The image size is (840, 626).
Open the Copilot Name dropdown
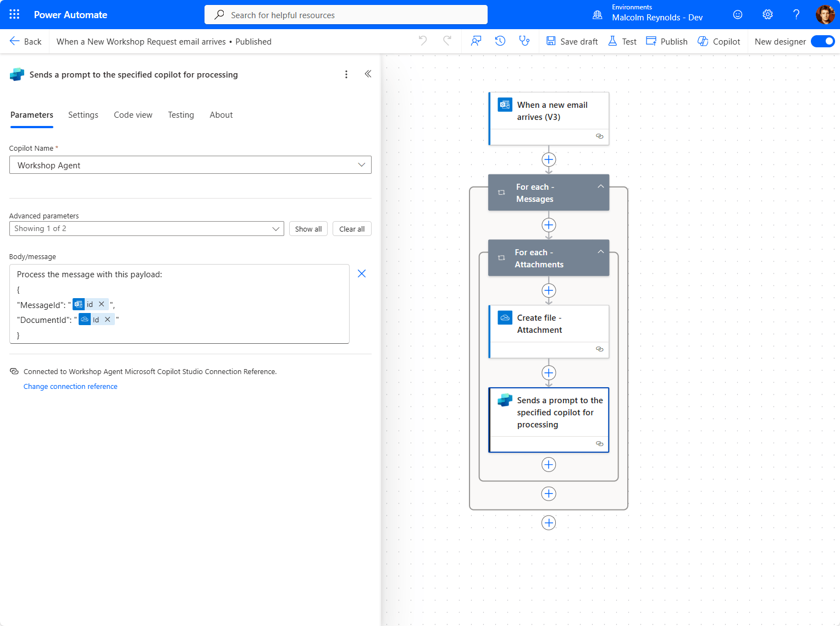(x=190, y=165)
